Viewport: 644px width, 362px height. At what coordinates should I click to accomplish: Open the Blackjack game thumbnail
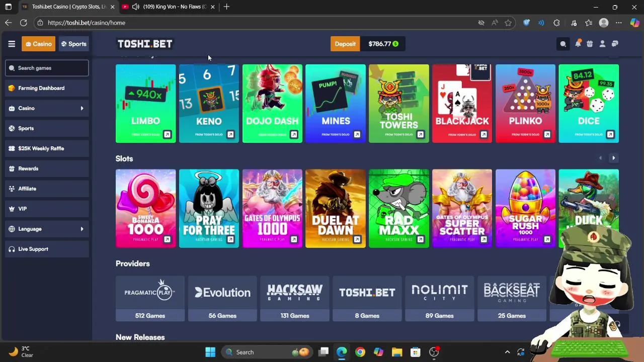click(x=462, y=104)
